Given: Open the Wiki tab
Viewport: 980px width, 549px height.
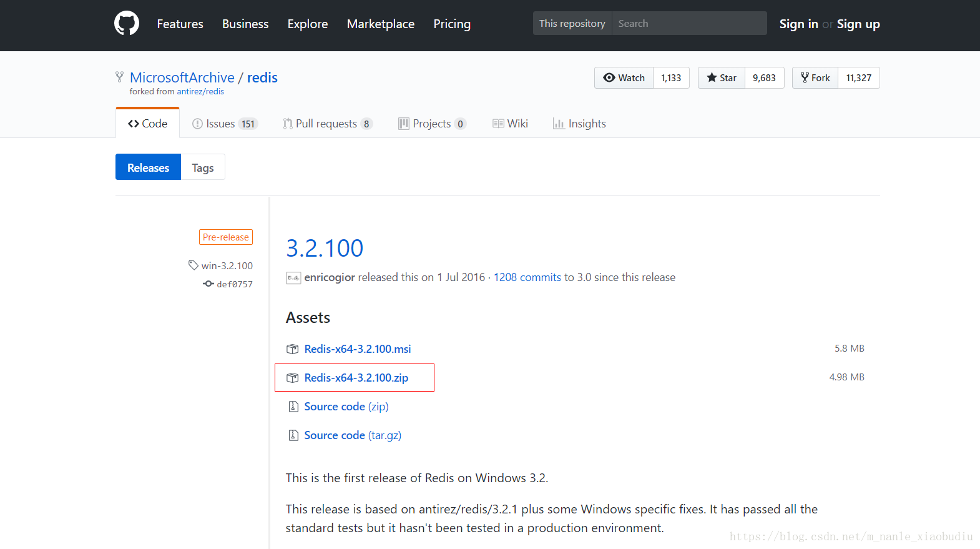Looking at the screenshot, I should (x=510, y=124).
